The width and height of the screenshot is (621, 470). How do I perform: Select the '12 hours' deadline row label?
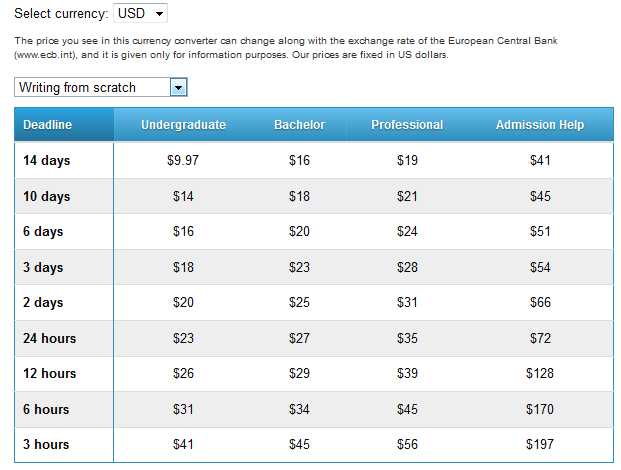[x=50, y=373]
